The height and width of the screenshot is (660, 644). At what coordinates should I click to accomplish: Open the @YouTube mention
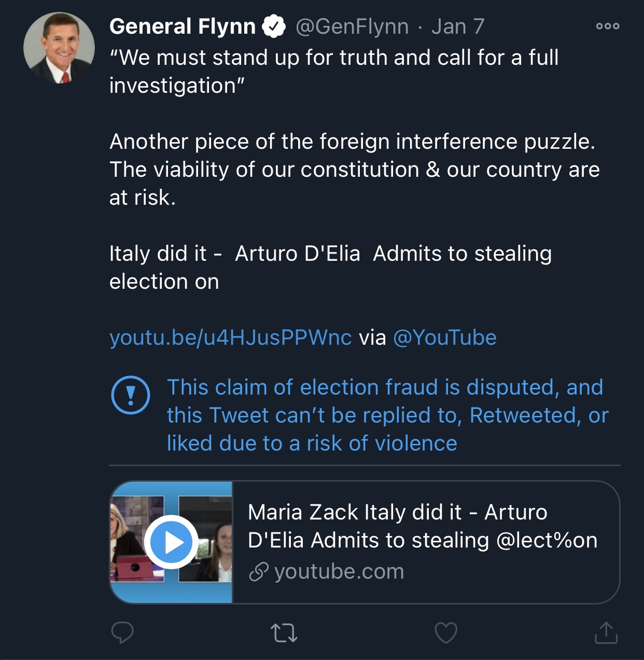[x=445, y=338]
